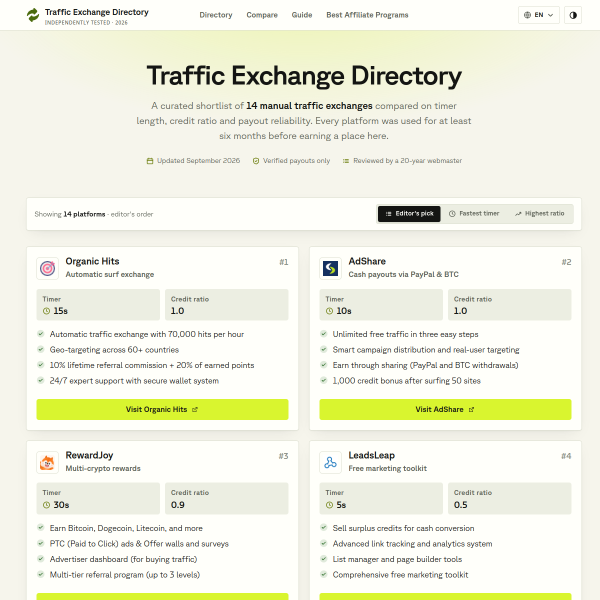
Task: Click check icon next to Sell surplus credits
Action: coord(323,528)
